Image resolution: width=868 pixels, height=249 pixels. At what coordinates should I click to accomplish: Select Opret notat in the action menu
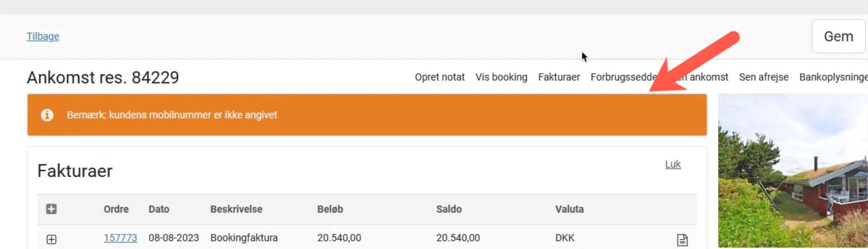439,77
